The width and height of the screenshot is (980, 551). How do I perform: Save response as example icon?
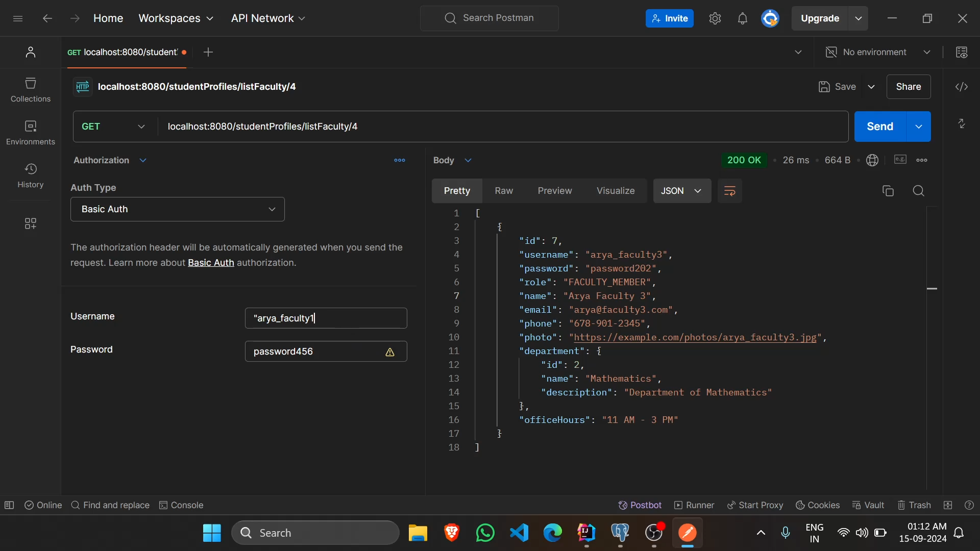click(x=900, y=160)
